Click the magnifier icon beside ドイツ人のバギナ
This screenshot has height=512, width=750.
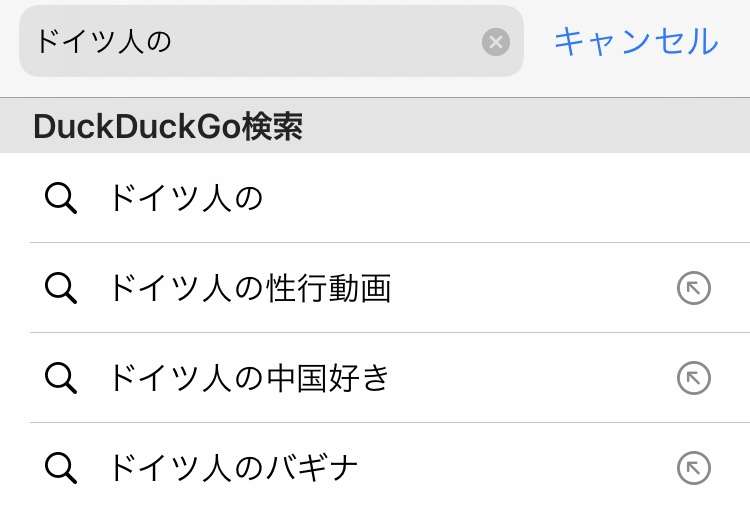pos(61,467)
